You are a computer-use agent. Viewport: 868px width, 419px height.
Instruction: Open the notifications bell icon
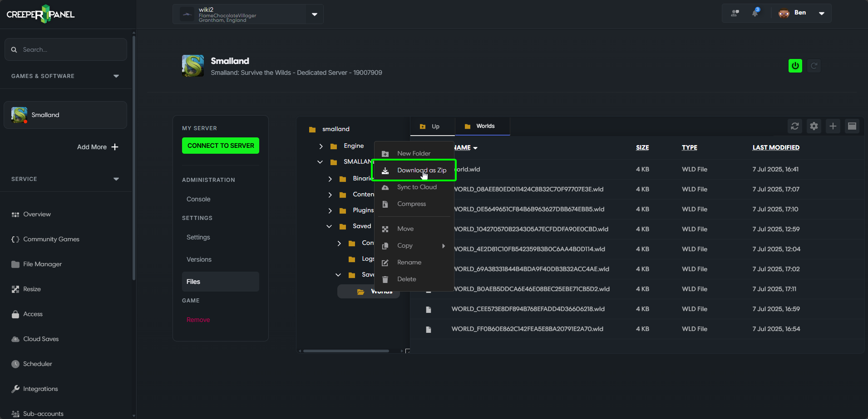tap(755, 13)
